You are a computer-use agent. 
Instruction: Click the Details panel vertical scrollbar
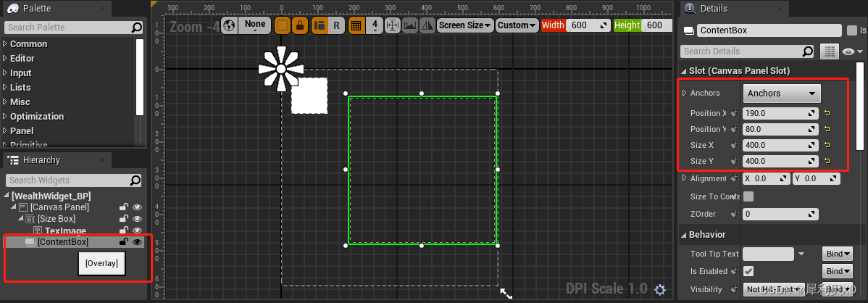pos(860,106)
